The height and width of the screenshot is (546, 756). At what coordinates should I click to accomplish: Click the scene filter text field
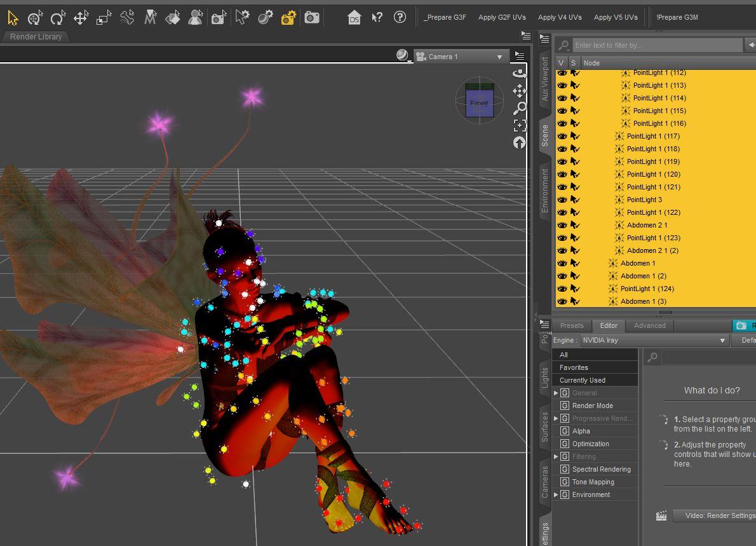657,45
